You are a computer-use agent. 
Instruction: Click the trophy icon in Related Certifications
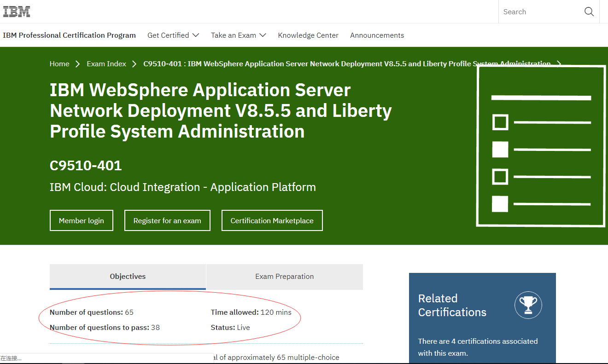point(528,305)
